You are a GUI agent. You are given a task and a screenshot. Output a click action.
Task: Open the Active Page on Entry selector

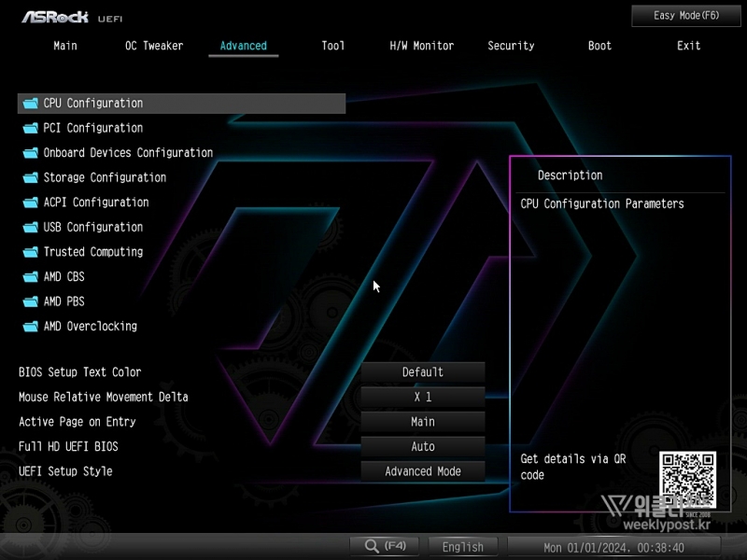click(x=423, y=422)
